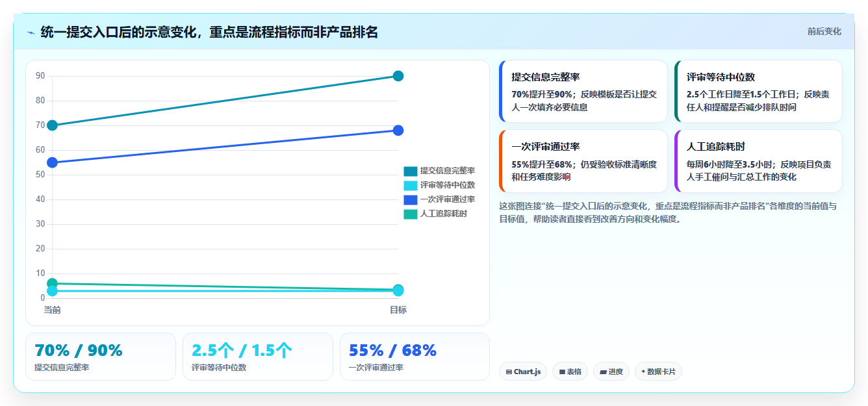The image size is (868, 406).
Task: Click 一次评审通过率 caption under 55% / 68%
Action: [376, 368]
